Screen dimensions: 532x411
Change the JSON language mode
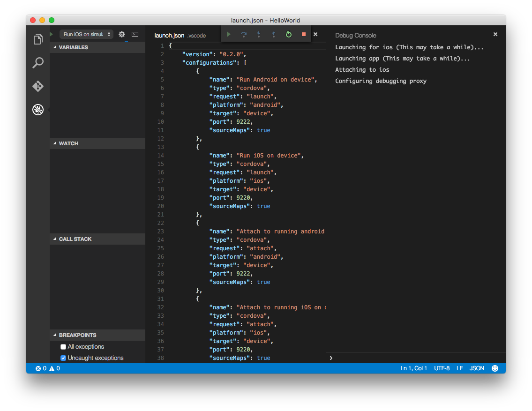(x=477, y=369)
